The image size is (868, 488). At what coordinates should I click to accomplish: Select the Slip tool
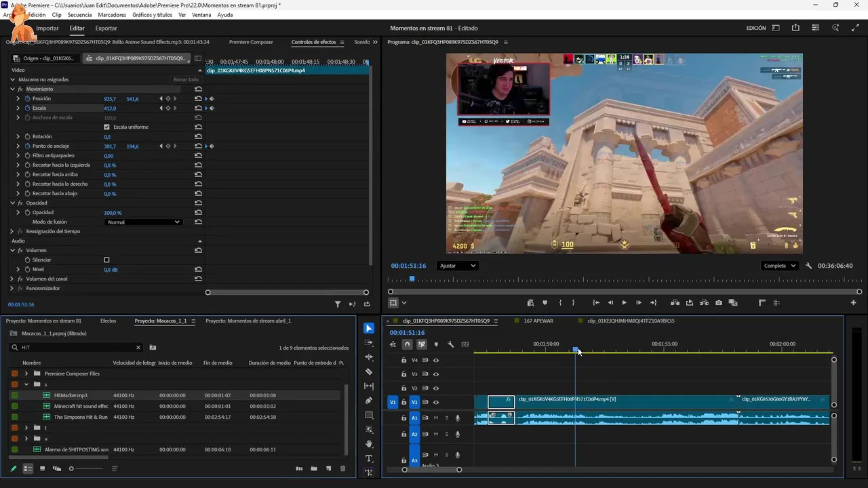point(369,386)
